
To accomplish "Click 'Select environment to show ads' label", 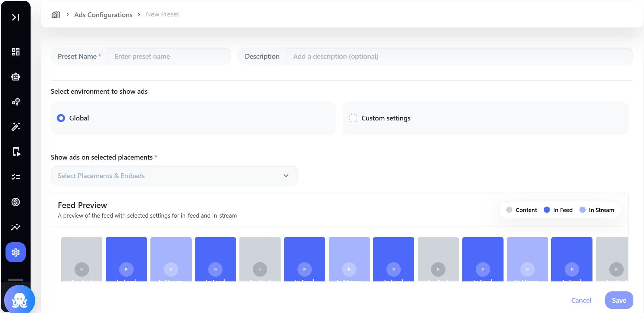I will pos(99,91).
